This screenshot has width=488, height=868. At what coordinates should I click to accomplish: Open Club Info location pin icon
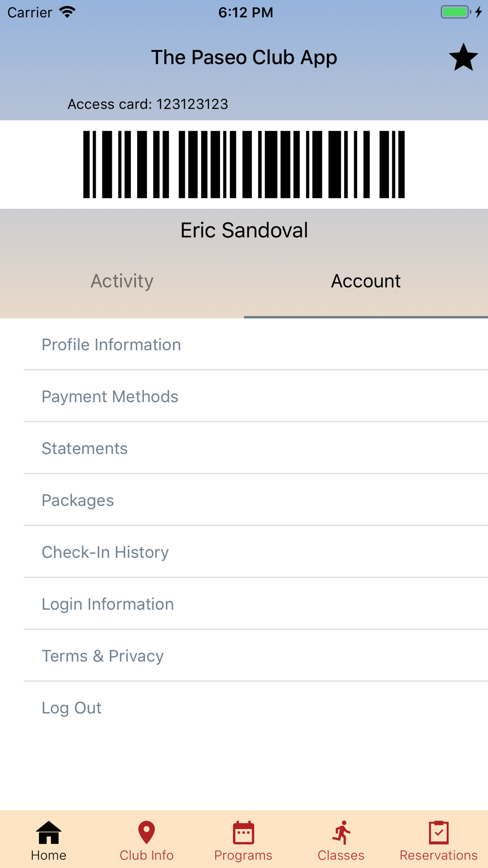(146, 832)
